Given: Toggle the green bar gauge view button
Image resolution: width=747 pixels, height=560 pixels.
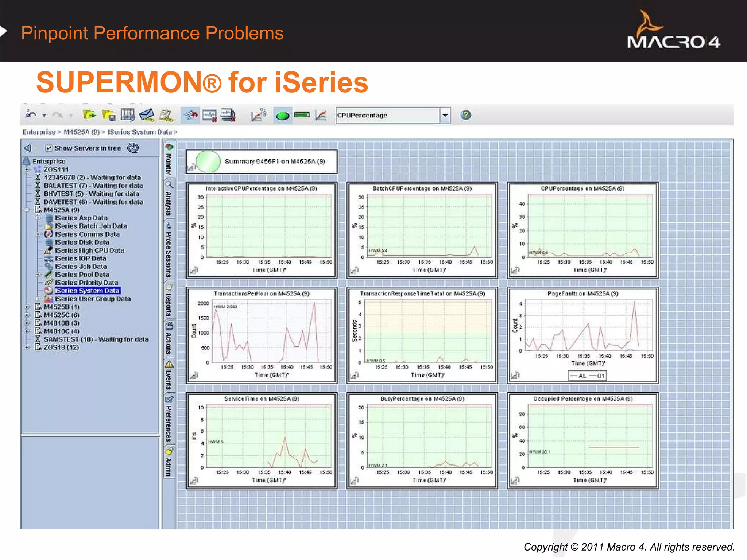Looking at the screenshot, I should click(302, 115).
